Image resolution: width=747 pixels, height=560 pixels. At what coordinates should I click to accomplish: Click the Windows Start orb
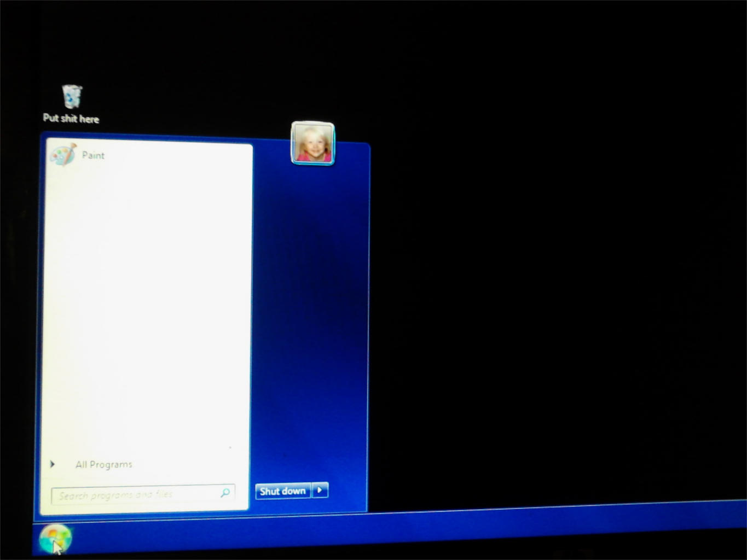(55, 539)
